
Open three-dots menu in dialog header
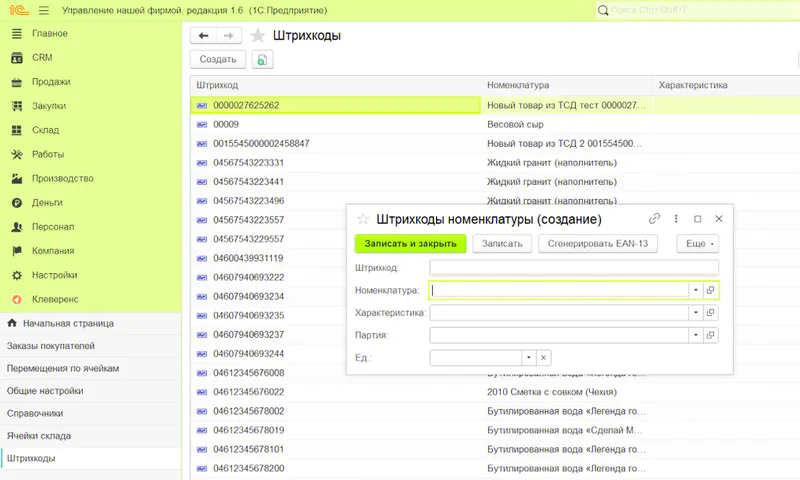[677, 218]
